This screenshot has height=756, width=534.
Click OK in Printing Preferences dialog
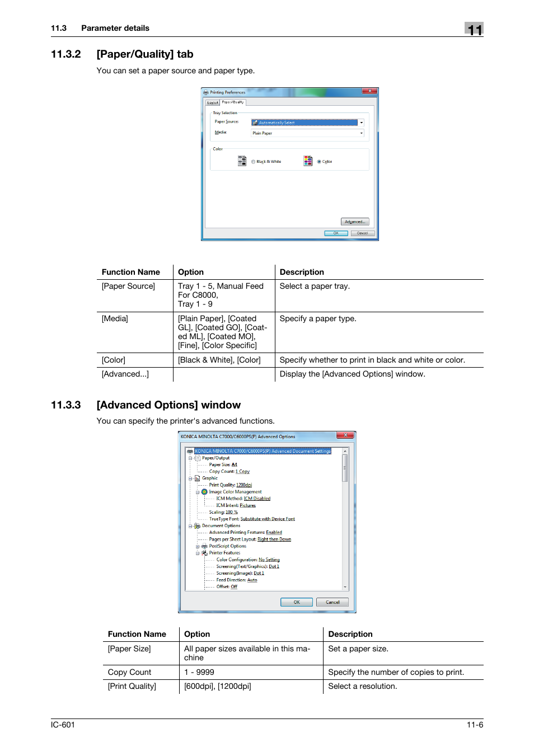click(336, 233)
